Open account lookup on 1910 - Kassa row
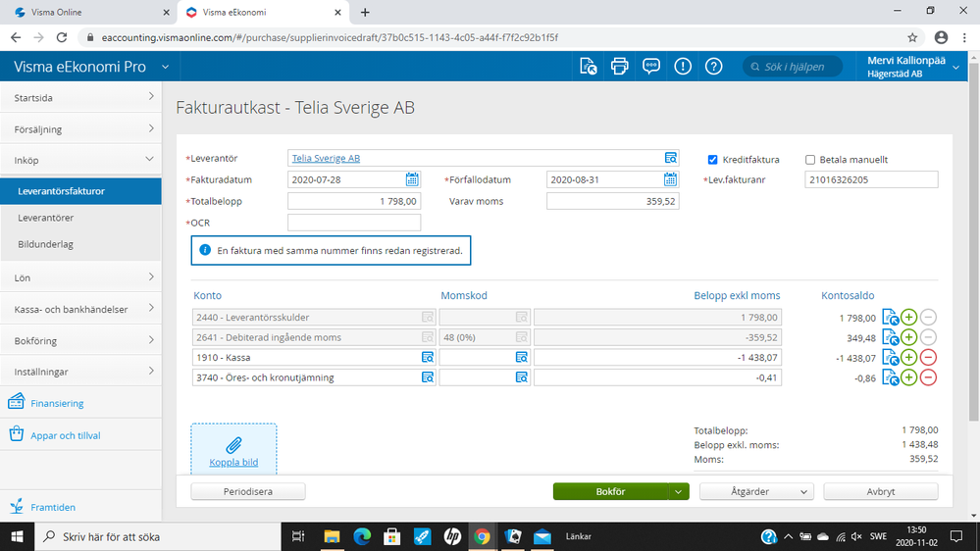The height and width of the screenshot is (551, 980). pos(428,357)
